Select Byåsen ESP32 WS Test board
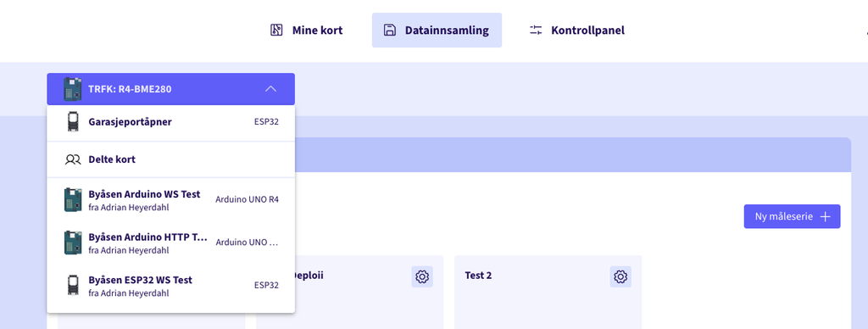The image size is (868, 329). click(x=170, y=285)
